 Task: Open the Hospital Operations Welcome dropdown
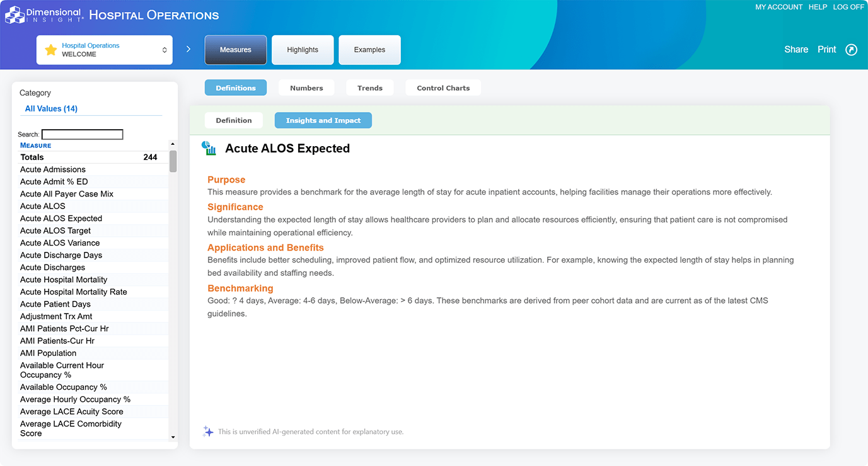click(x=165, y=50)
